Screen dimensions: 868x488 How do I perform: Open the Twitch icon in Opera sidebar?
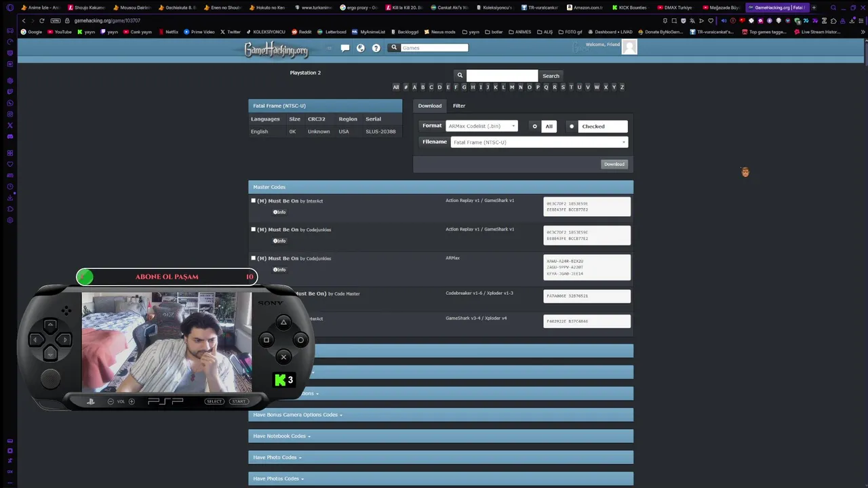(9, 91)
